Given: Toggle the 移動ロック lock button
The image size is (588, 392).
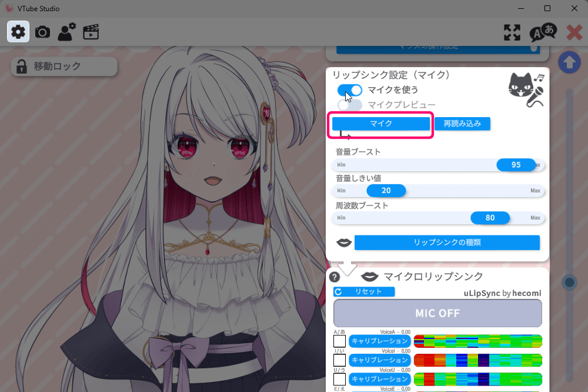Looking at the screenshot, I should click(x=64, y=67).
